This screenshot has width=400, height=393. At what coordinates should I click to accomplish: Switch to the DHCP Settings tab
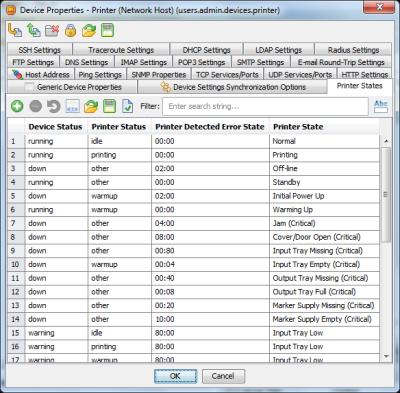point(206,50)
